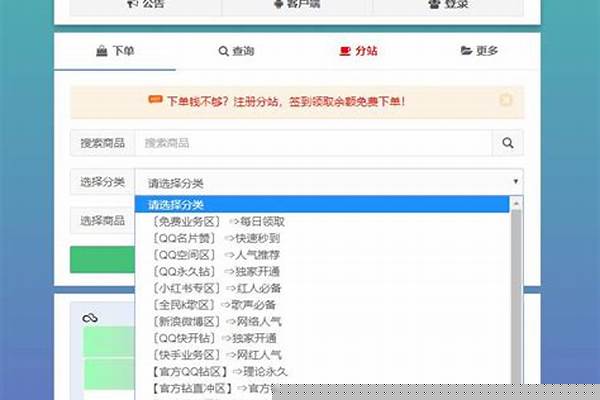Screen dimensions: 600x400
Task: Choose 快手业务区 网红人气 option
Action: click(322, 355)
